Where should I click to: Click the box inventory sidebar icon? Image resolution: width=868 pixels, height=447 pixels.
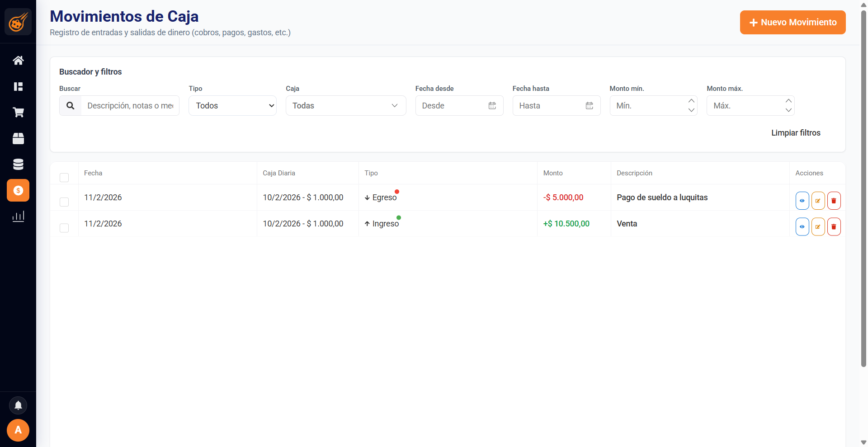(18, 139)
